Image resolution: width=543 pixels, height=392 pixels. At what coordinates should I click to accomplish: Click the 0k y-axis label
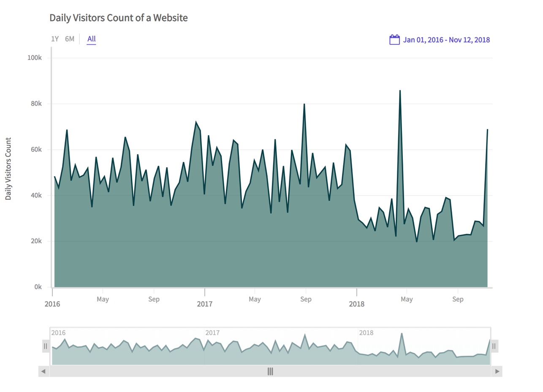click(38, 287)
